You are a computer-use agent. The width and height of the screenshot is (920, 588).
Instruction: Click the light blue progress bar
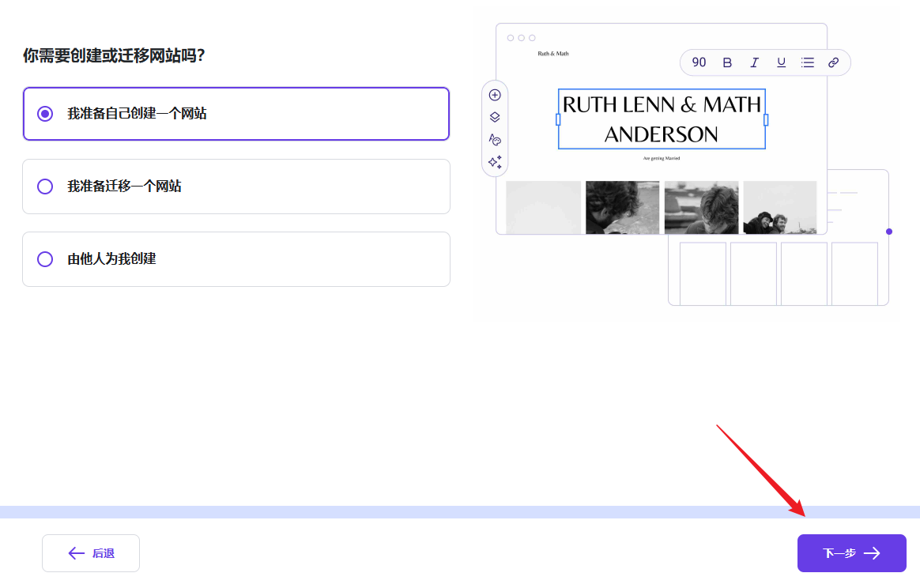460,512
